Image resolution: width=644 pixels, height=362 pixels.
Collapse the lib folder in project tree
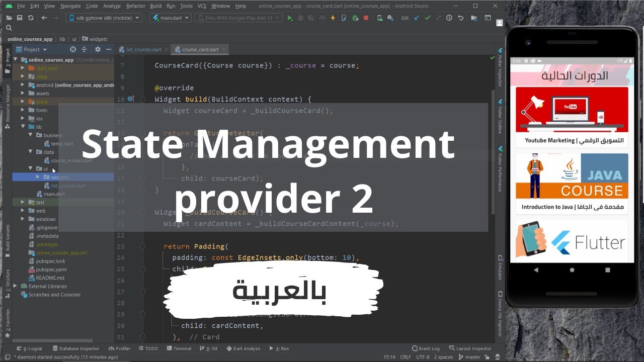click(x=23, y=127)
